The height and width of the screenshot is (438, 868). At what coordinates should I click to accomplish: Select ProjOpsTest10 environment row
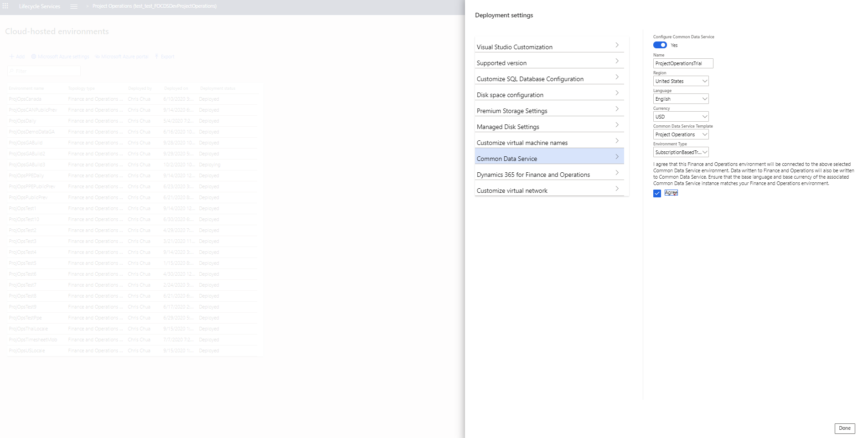[x=132, y=219]
